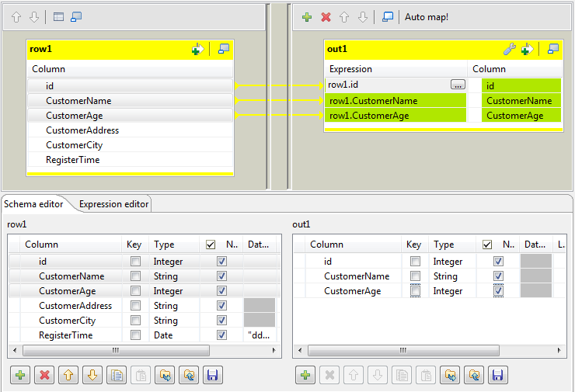Minimize the out1 table panel
The image size is (575, 392).
tap(552, 49)
